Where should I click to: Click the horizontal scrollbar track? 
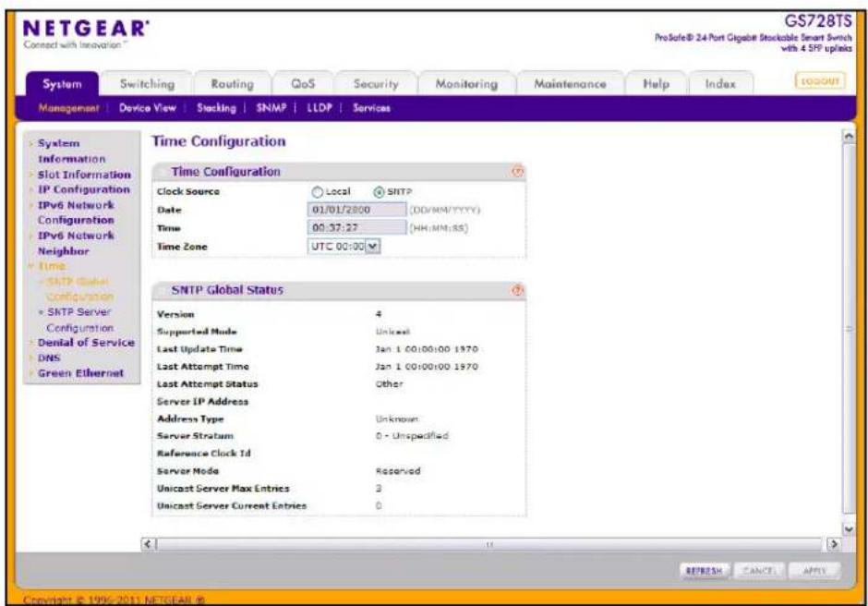490,544
